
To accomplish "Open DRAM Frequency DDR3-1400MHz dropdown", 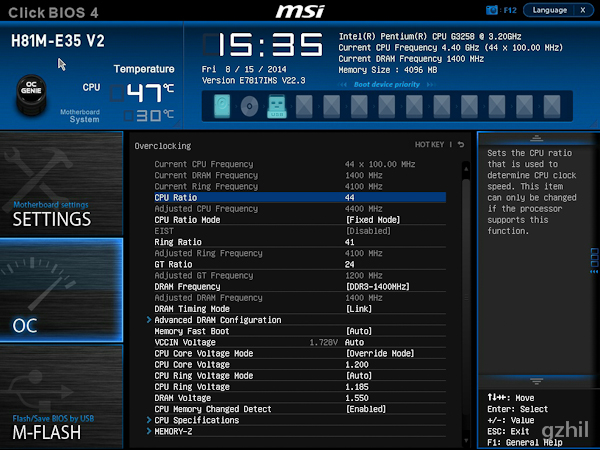I will [378, 287].
